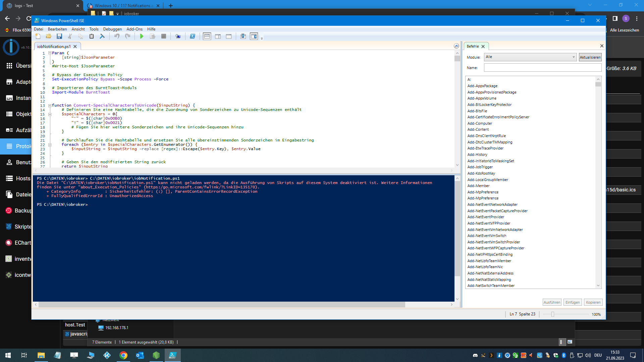644x362 pixels.
Task: Open Backup entry in ioBroker sidebar
Action: coord(19,210)
